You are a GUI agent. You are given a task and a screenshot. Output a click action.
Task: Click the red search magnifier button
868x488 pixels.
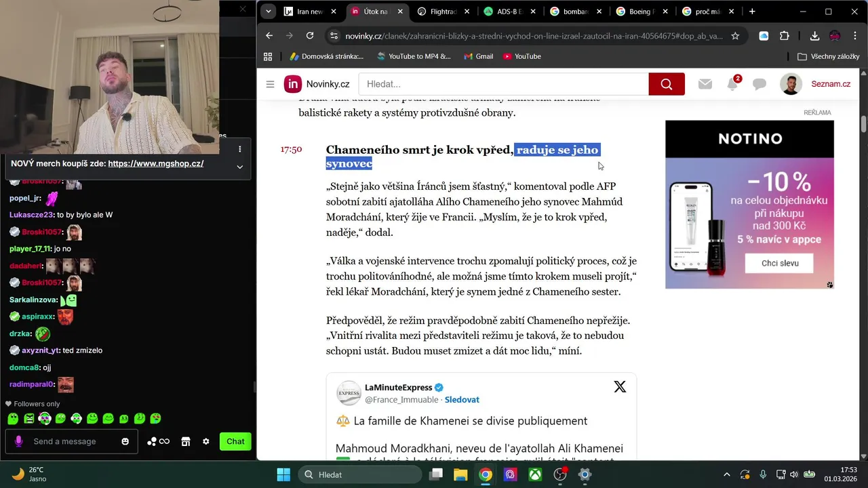pyautogui.click(x=667, y=84)
